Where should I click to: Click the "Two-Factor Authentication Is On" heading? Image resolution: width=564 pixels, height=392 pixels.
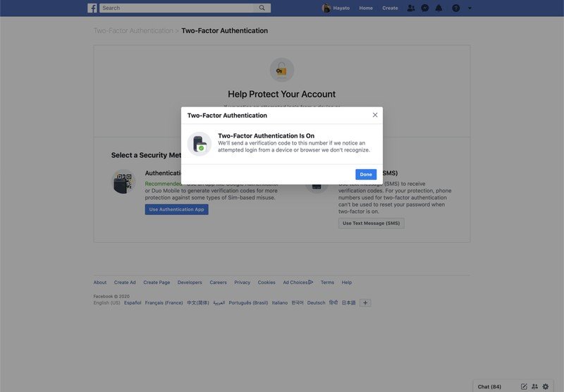tap(266, 135)
